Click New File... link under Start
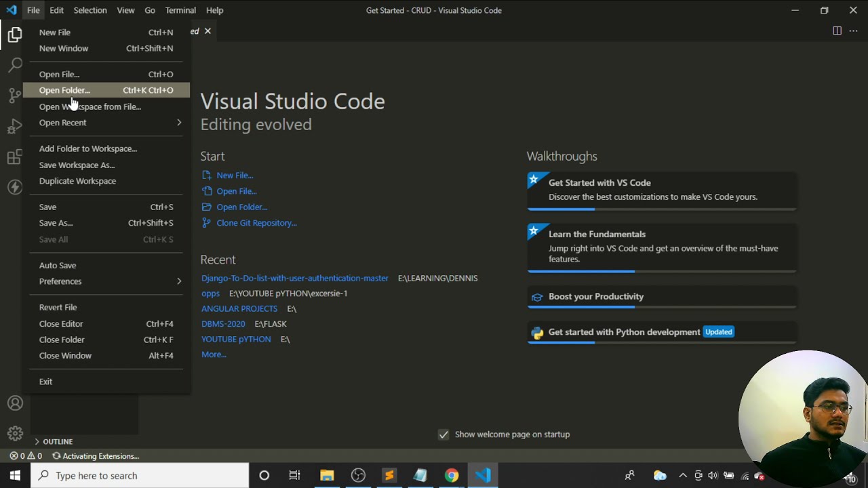The image size is (868, 488). coord(227,175)
